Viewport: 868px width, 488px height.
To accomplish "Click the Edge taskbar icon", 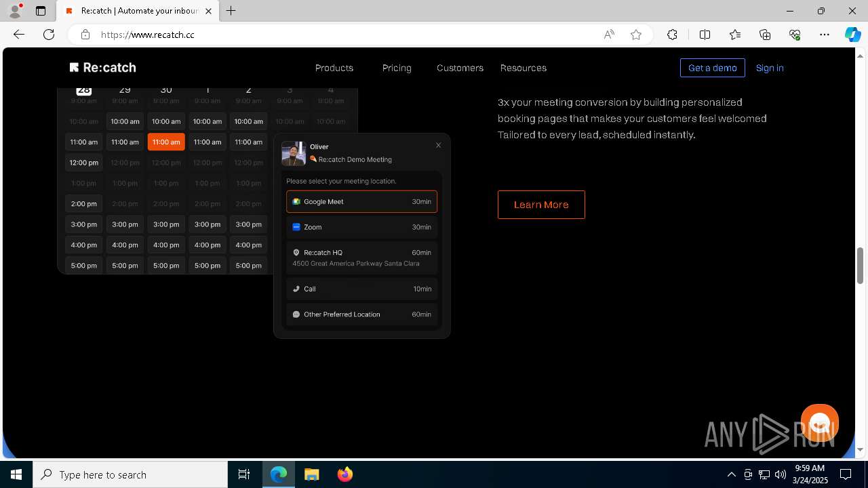I will [279, 474].
